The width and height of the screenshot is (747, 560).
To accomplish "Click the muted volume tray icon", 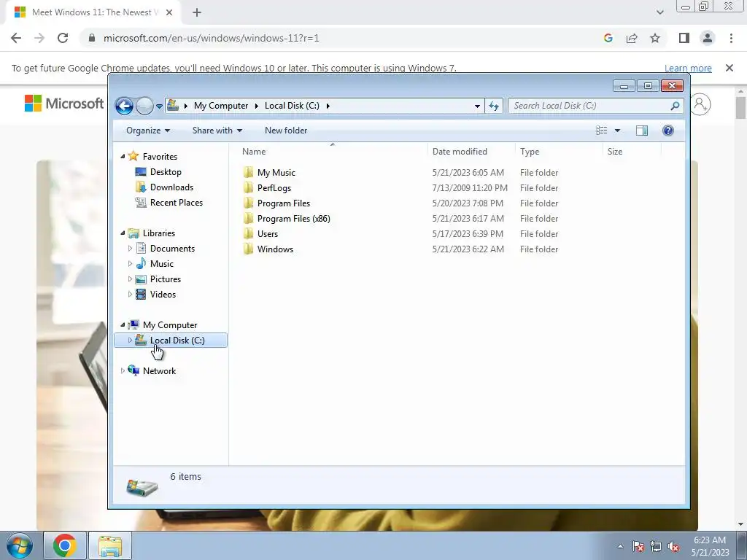I will pos(673,546).
